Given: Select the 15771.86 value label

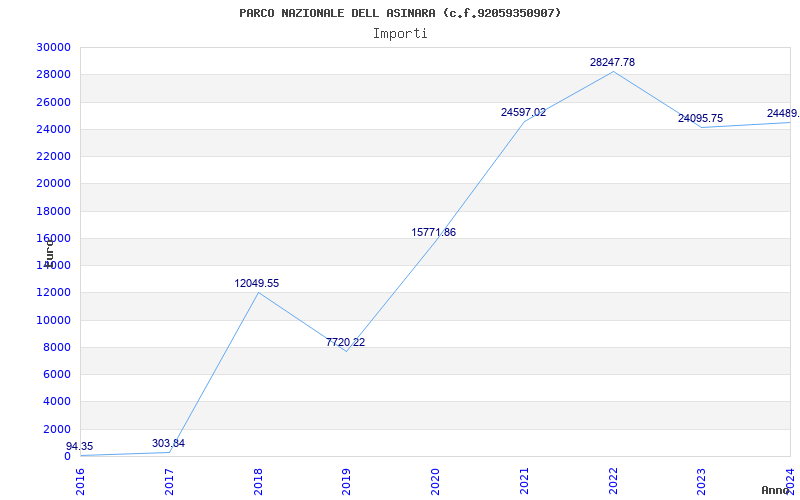Looking at the screenshot, I should click(434, 232).
